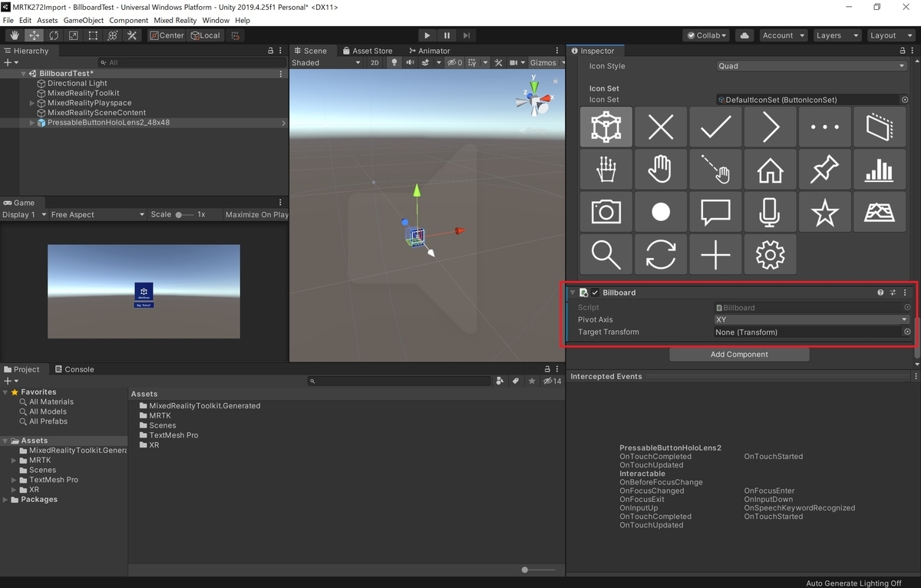Toggle scene audio button
Image resolution: width=921 pixels, height=588 pixels.
point(411,63)
